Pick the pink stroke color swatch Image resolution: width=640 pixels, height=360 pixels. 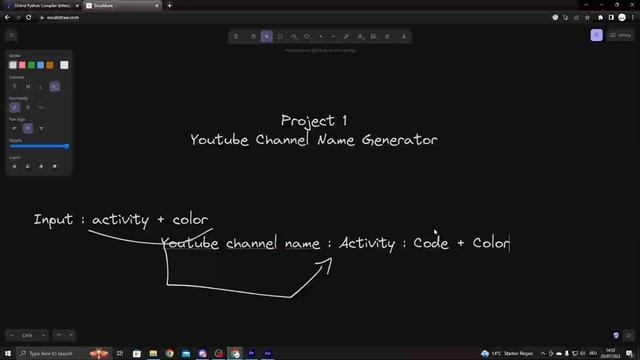[22, 65]
